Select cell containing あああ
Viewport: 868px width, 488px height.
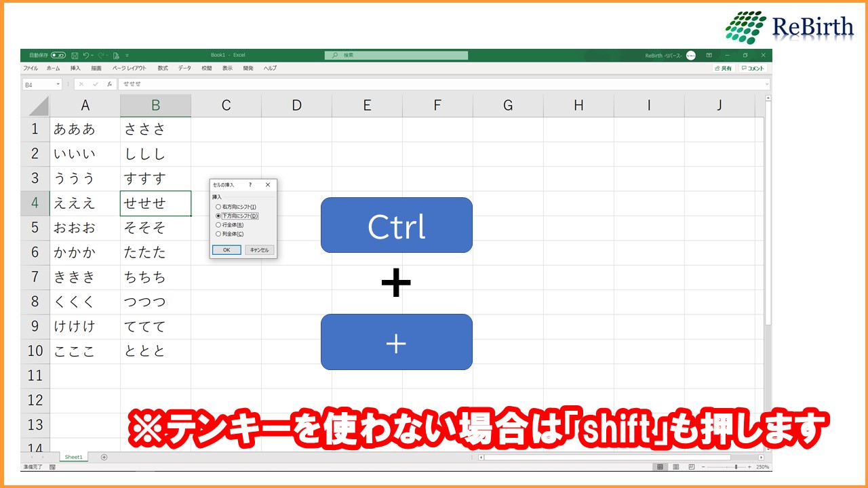pos(85,129)
